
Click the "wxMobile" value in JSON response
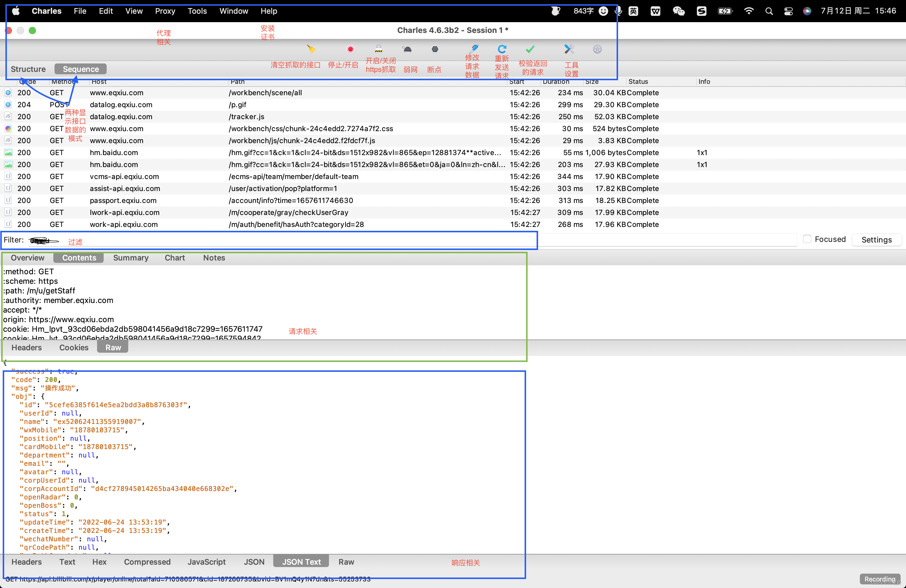97,430
